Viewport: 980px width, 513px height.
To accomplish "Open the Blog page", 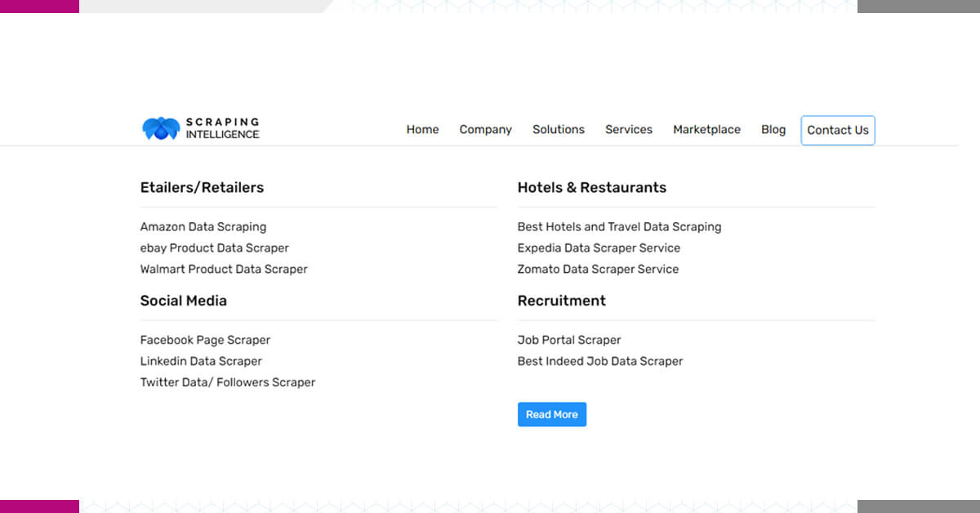I will pyautogui.click(x=773, y=129).
